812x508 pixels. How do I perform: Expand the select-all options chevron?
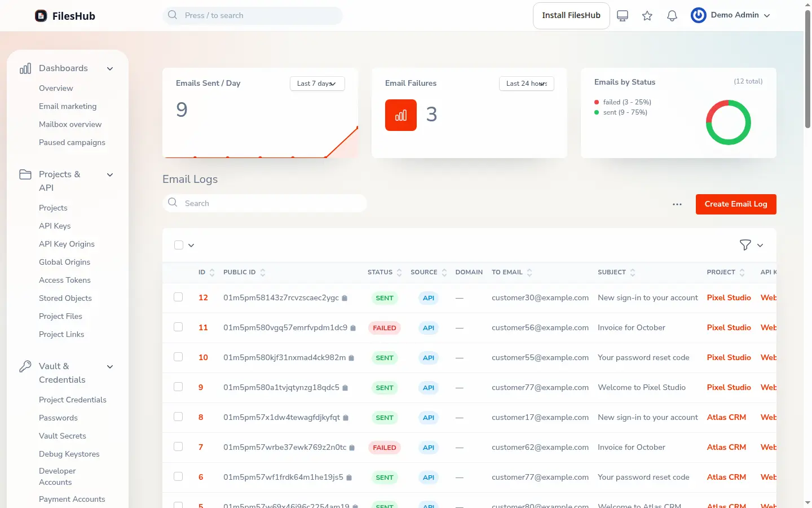[x=191, y=246]
